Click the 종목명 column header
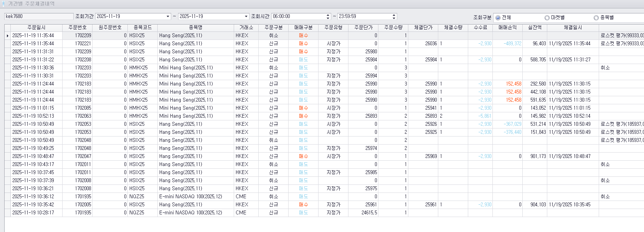644x232 pixels. [196, 28]
